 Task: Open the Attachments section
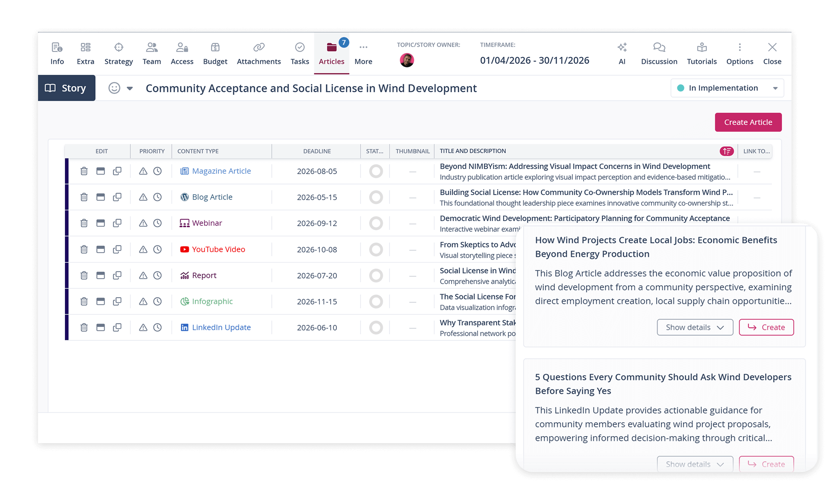click(259, 53)
